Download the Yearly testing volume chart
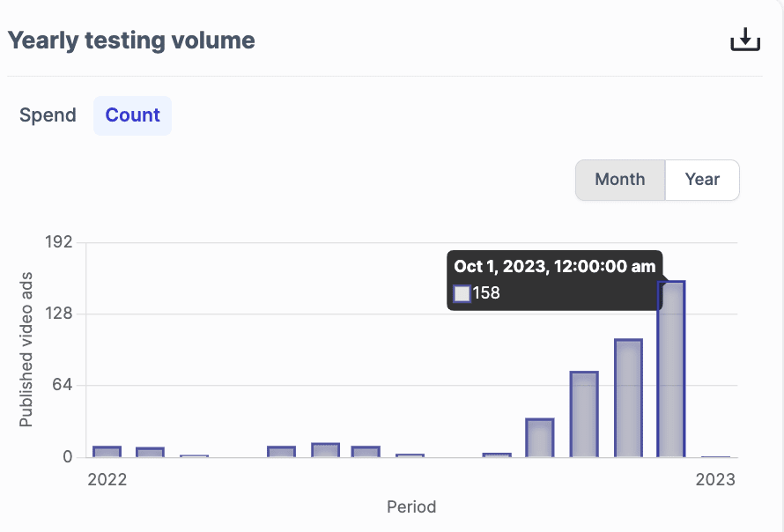This screenshot has width=784, height=532. [744, 41]
